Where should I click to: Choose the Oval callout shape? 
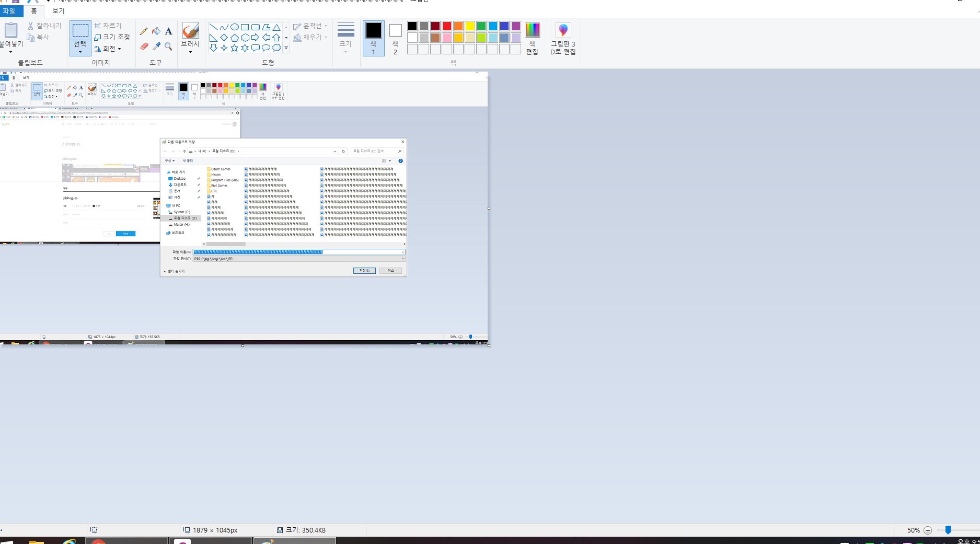click(x=266, y=48)
